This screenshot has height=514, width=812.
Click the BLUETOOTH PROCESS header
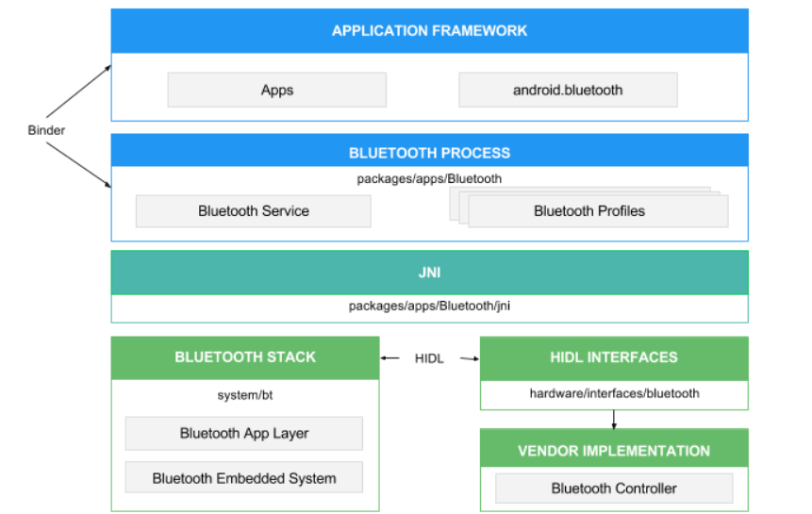point(429,151)
